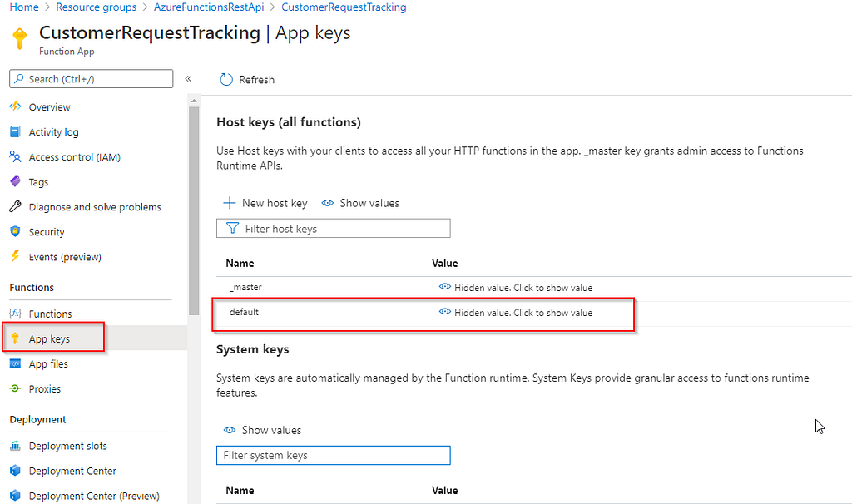Click the Access control (IAM) people icon
The image size is (852, 504).
pyautogui.click(x=15, y=156)
